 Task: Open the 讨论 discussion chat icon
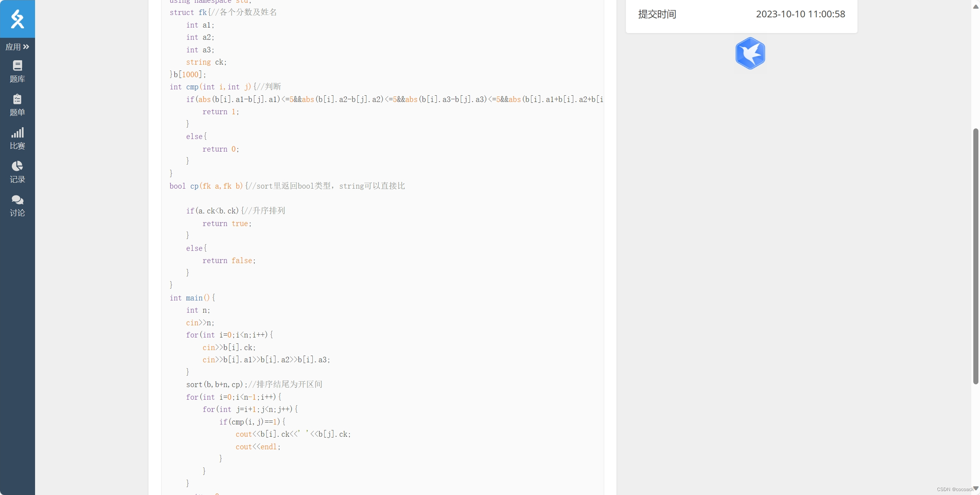(x=17, y=200)
